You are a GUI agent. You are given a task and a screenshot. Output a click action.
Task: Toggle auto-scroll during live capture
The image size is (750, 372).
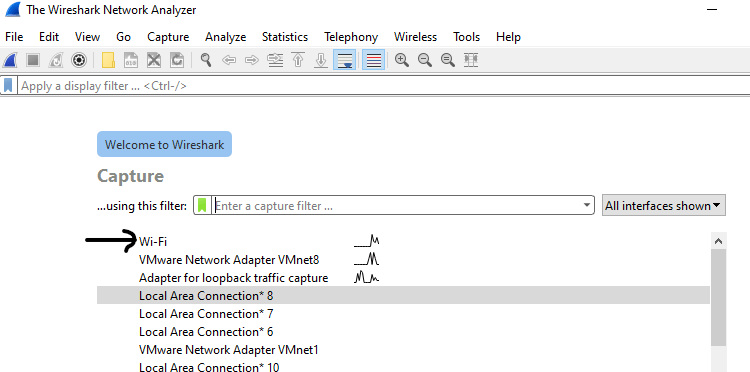pos(344,60)
